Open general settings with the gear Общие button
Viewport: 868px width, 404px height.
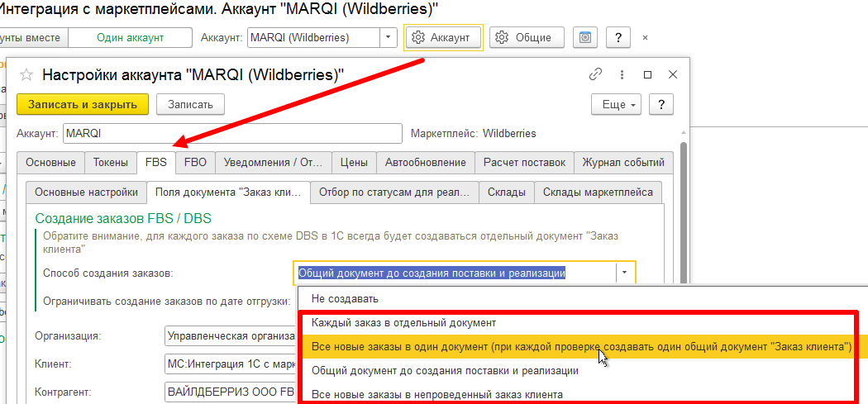tap(527, 38)
